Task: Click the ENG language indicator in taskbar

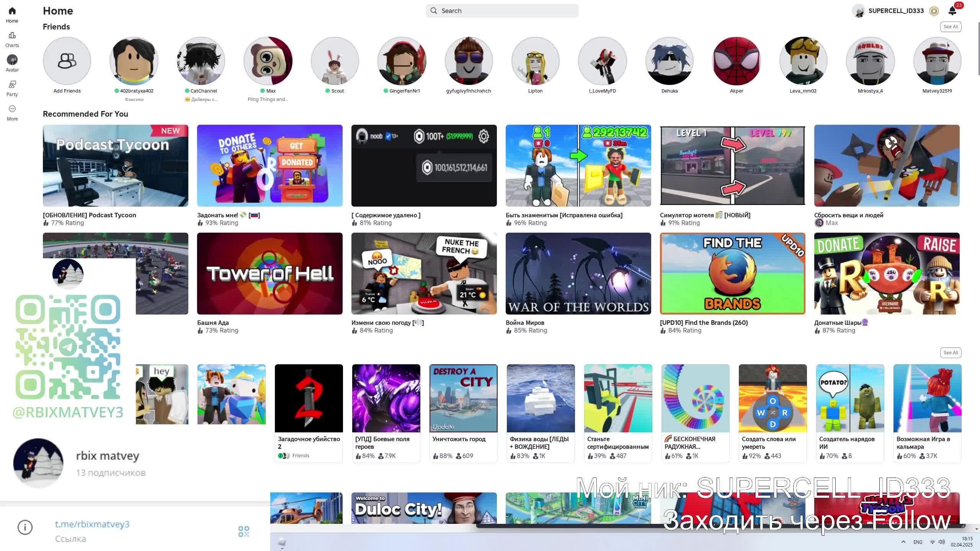Action: [x=918, y=542]
